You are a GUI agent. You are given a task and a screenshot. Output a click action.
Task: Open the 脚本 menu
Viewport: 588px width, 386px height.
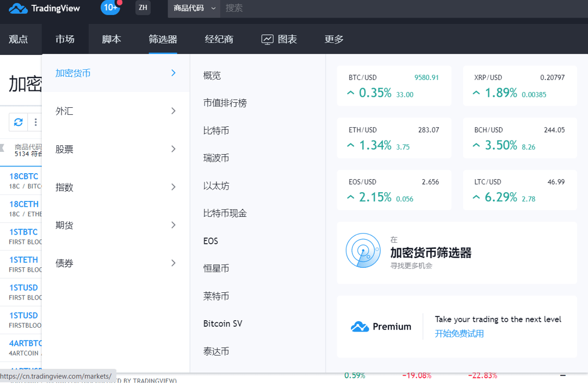[112, 39]
